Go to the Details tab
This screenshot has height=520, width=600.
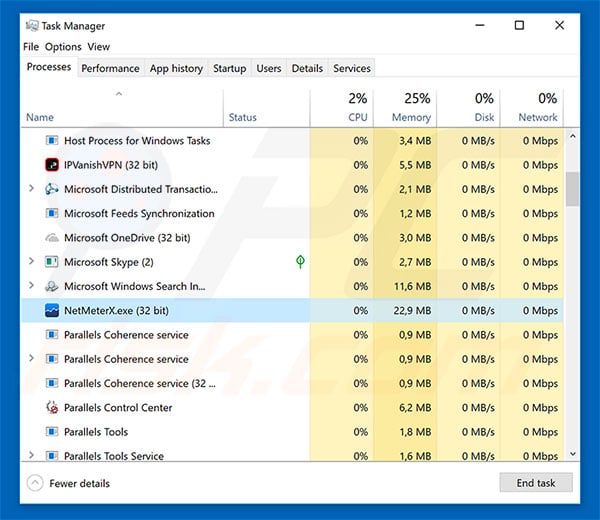pyautogui.click(x=307, y=68)
